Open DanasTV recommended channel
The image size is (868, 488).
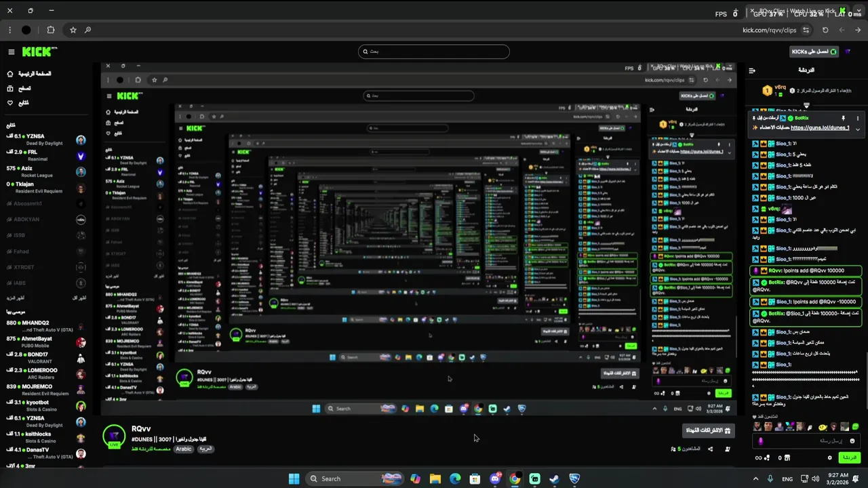pos(45,453)
